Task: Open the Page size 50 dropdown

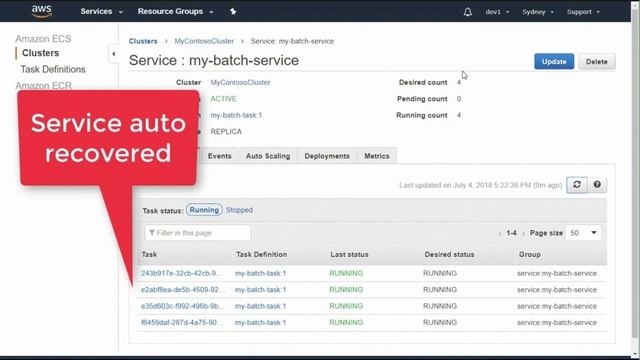Action: point(583,233)
